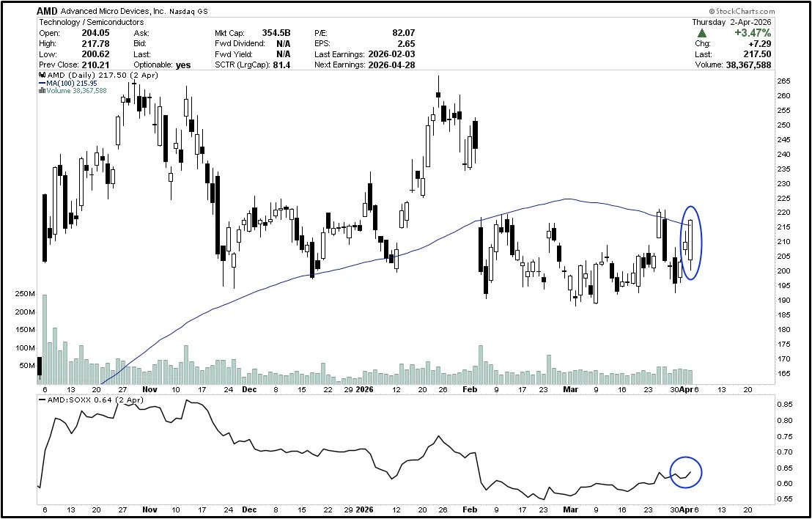
Task: Click the Last price 217.50 in the summary
Action: coord(757,54)
